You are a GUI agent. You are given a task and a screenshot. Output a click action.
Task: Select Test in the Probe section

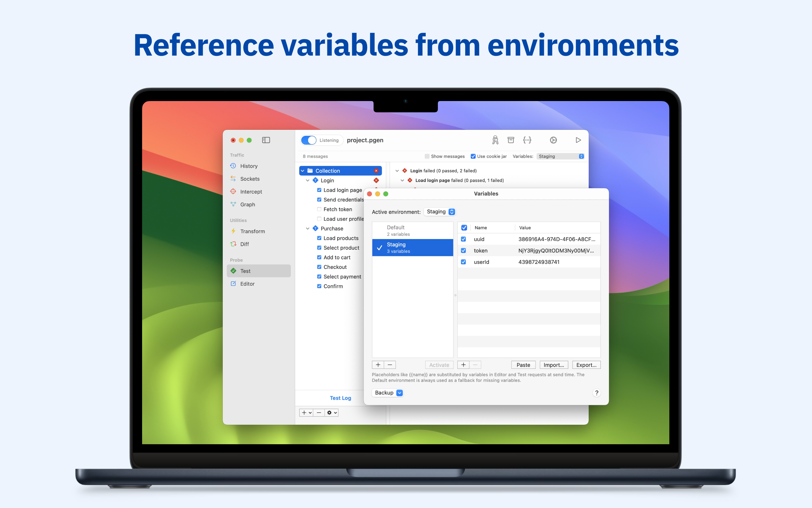[x=259, y=271]
